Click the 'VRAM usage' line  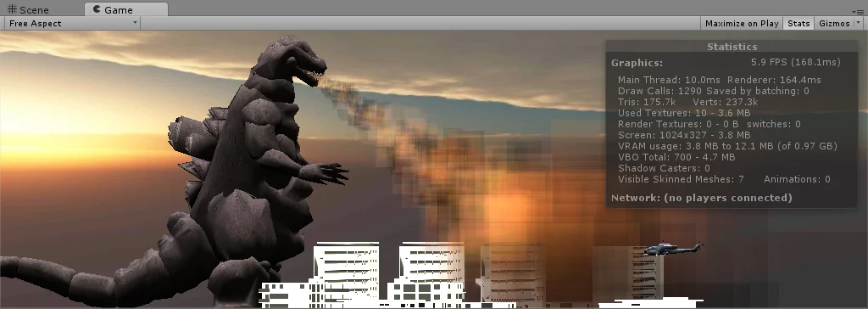point(727,146)
